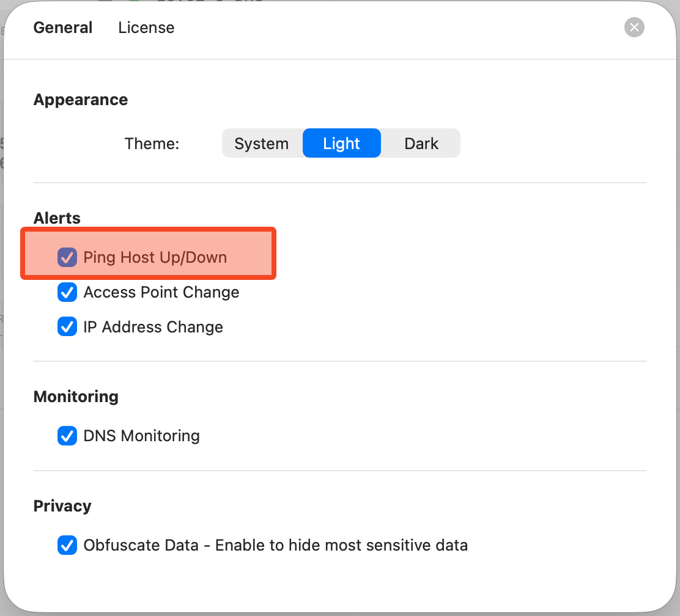Switch to the License tab
This screenshot has height=616, width=680.
(146, 28)
